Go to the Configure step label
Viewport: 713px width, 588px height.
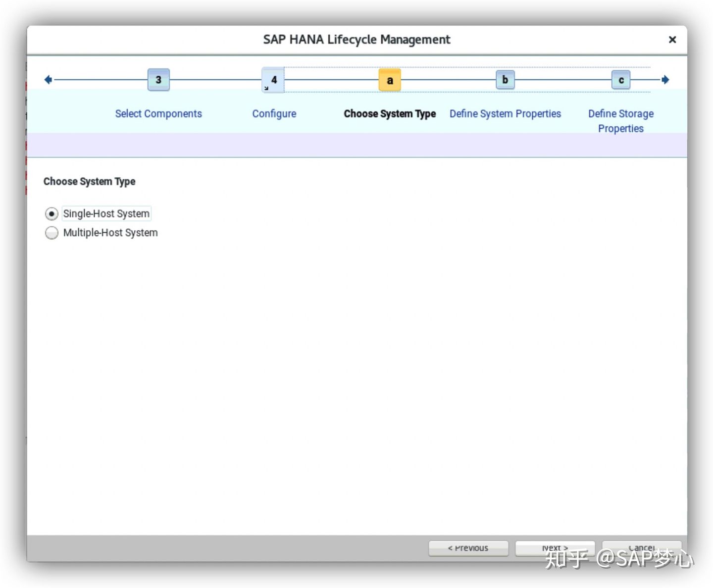pyautogui.click(x=274, y=113)
